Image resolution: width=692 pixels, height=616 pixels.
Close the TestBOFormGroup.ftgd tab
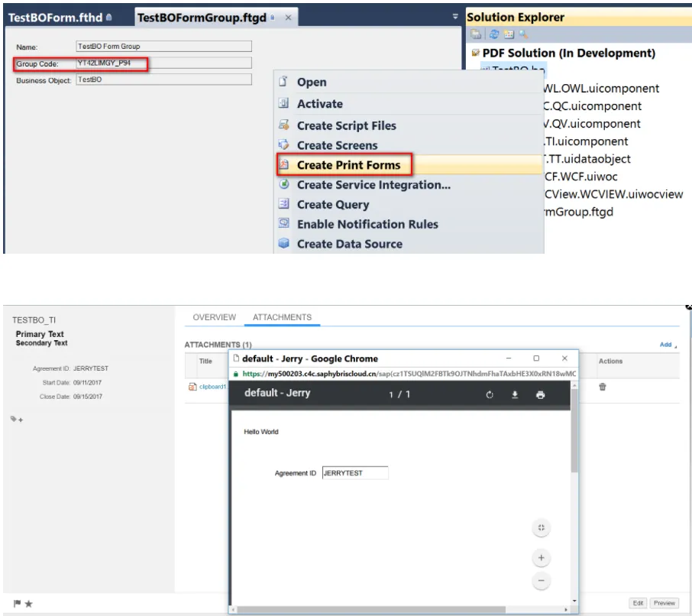[288, 18]
